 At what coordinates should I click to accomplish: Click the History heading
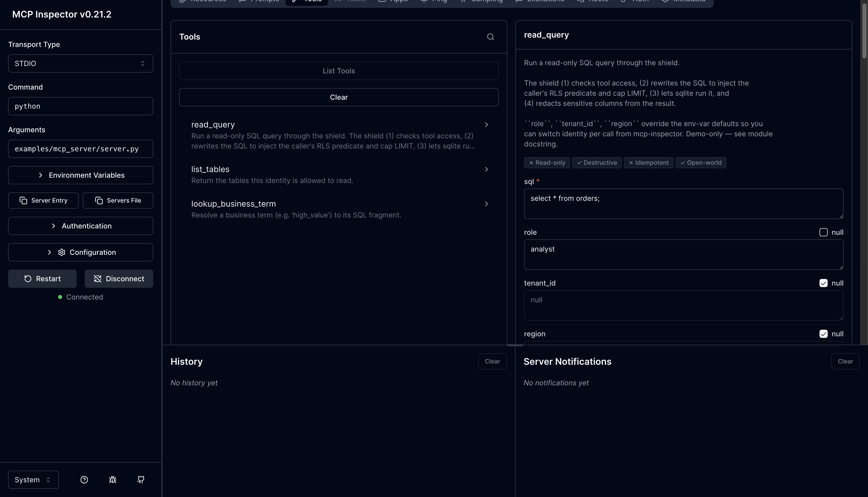[x=187, y=361]
